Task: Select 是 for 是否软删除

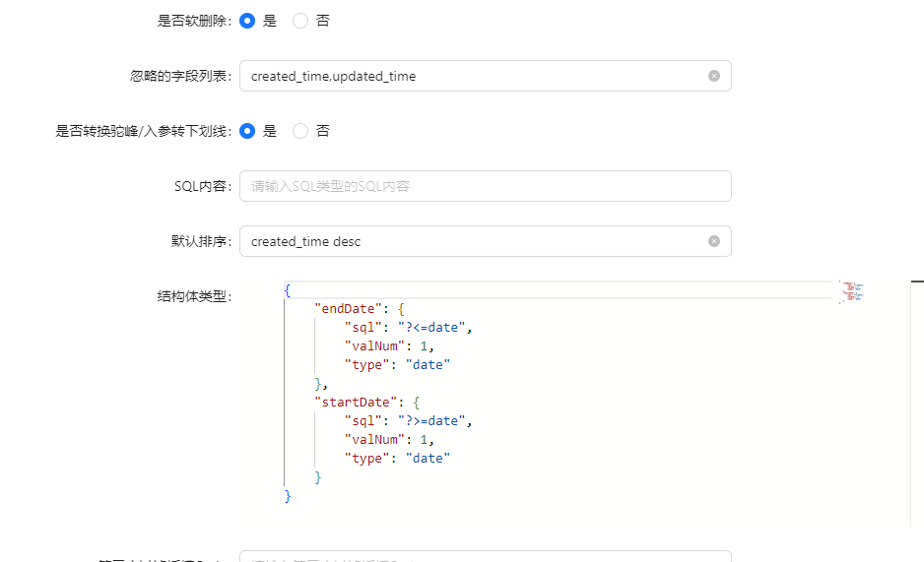Action: point(247,21)
